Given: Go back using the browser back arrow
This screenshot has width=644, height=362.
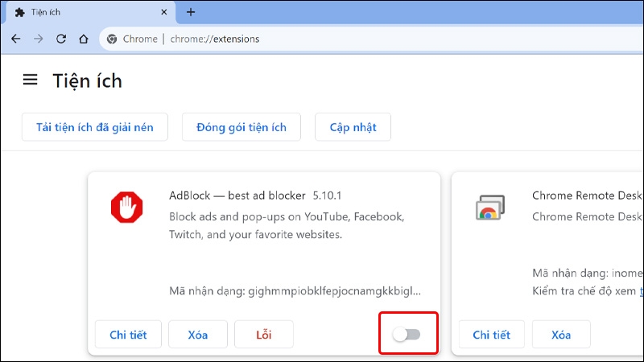Looking at the screenshot, I should click(x=16, y=39).
